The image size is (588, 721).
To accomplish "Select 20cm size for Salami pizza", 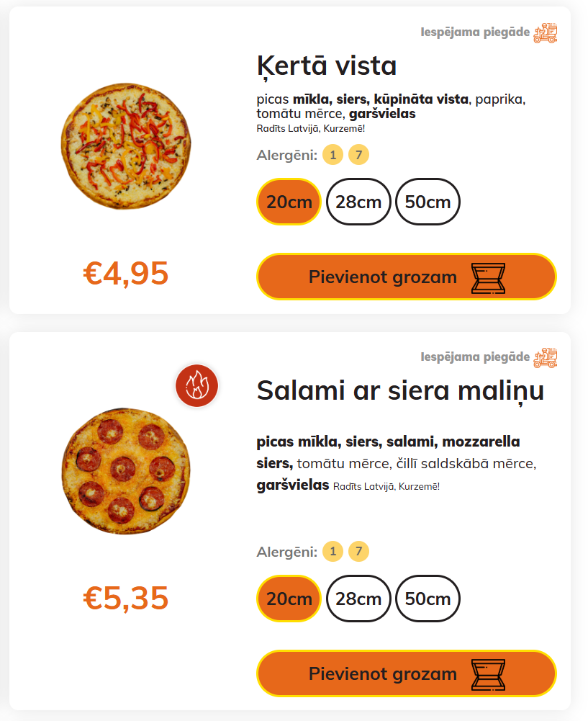I will pos(289,599).
